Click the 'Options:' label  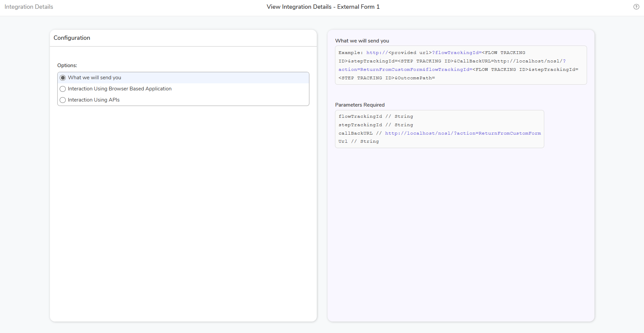[x=67, y=65]
